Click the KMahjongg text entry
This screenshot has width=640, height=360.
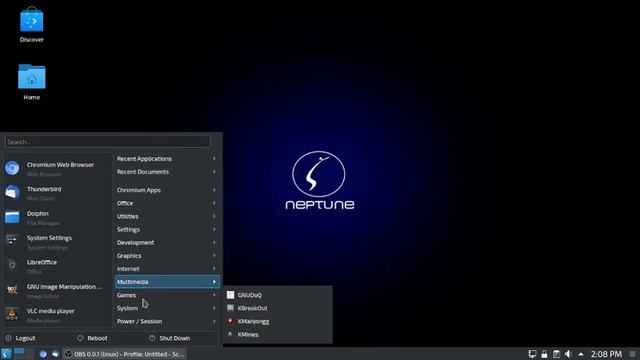pyautogui.click(x=253, y=321)
